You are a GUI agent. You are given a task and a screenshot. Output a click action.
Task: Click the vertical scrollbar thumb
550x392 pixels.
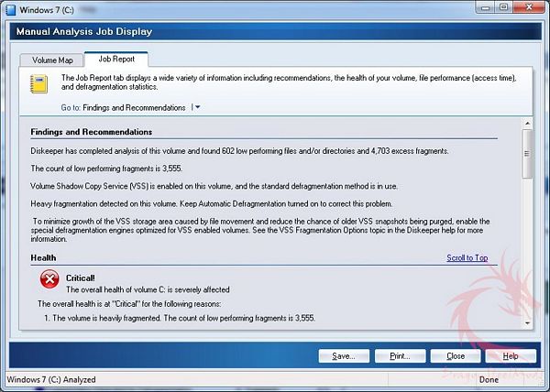point(527,154)
